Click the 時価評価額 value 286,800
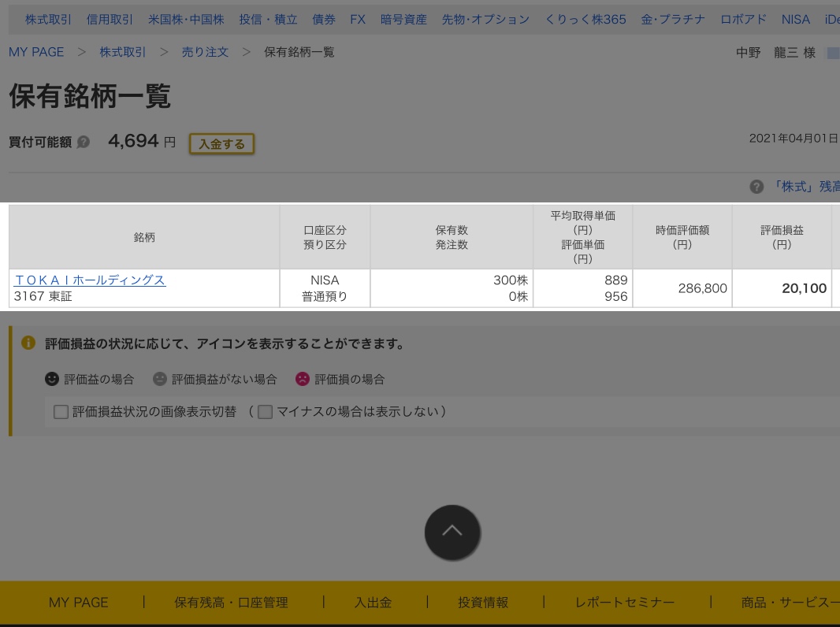The height and width of the screenshot is (627, 840). point(702,288)
